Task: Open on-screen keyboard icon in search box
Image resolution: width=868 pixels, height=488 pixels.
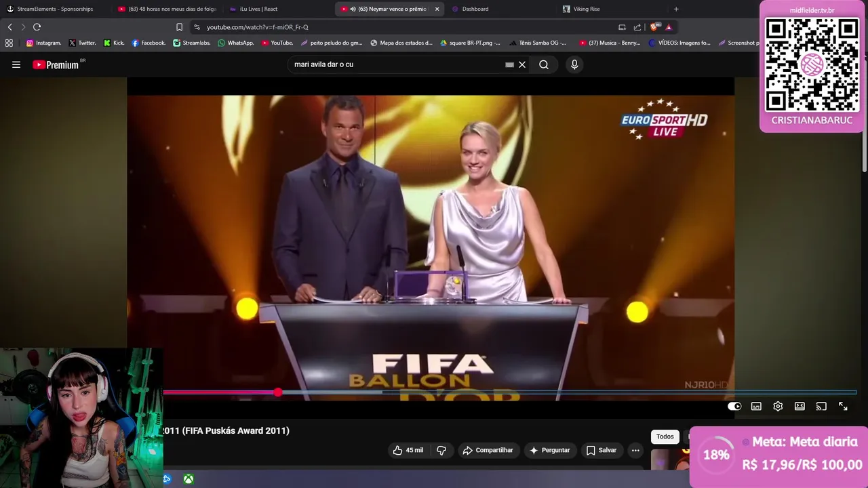Action: tap(509, 64)
